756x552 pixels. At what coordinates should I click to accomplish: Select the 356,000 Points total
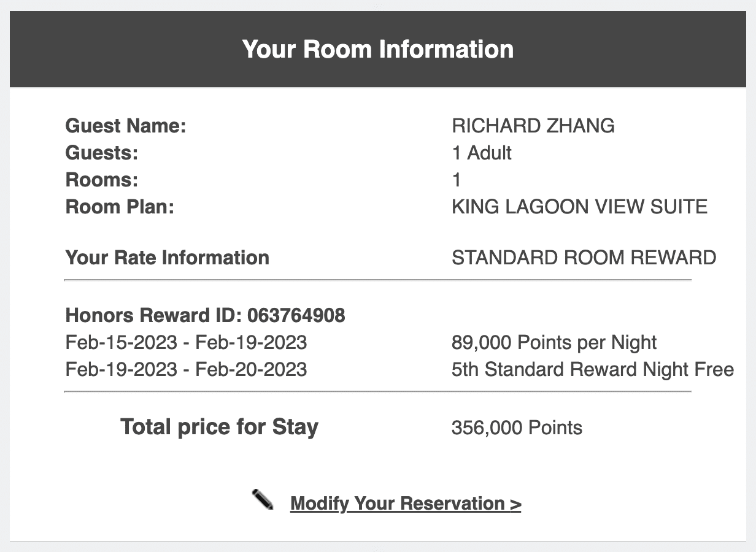(x=517, y=427)
